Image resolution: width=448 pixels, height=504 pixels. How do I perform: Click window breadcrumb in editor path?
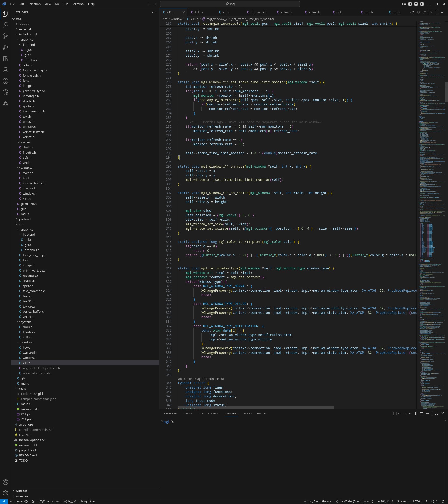(x=176, y=19)
